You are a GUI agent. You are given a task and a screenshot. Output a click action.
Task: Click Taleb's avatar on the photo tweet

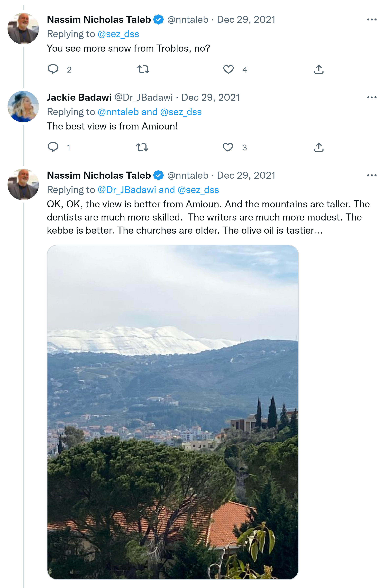[23, 184]
